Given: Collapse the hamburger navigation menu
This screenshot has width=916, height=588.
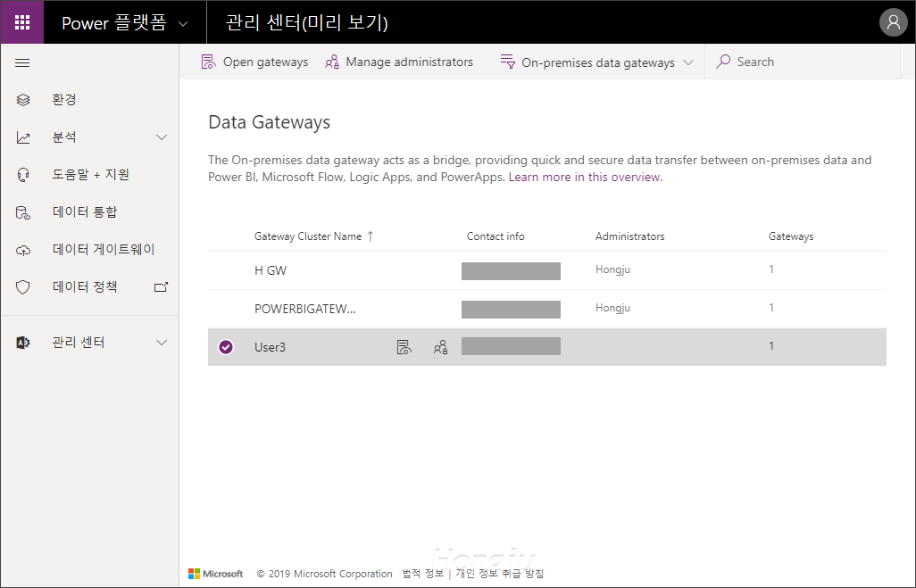Looking at the screenshot, I should coord(22,62).
